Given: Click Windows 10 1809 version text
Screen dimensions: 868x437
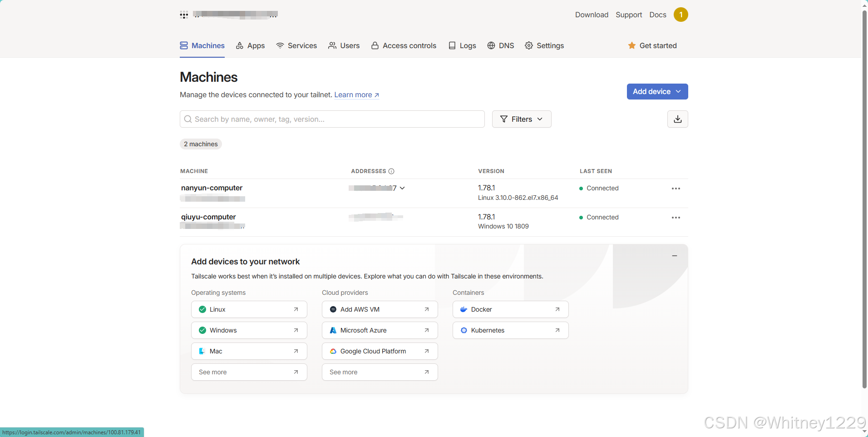Looking at the screenshot, I should pos(503,226).
